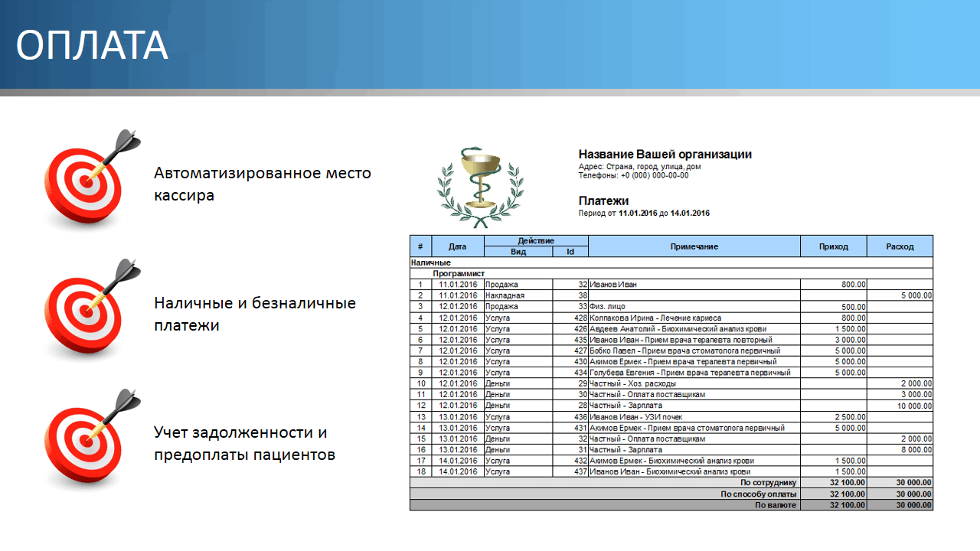The height and width of the screenshot is (551, 980).
Task: Select the "Дата" column header
Action: (458, 246)
